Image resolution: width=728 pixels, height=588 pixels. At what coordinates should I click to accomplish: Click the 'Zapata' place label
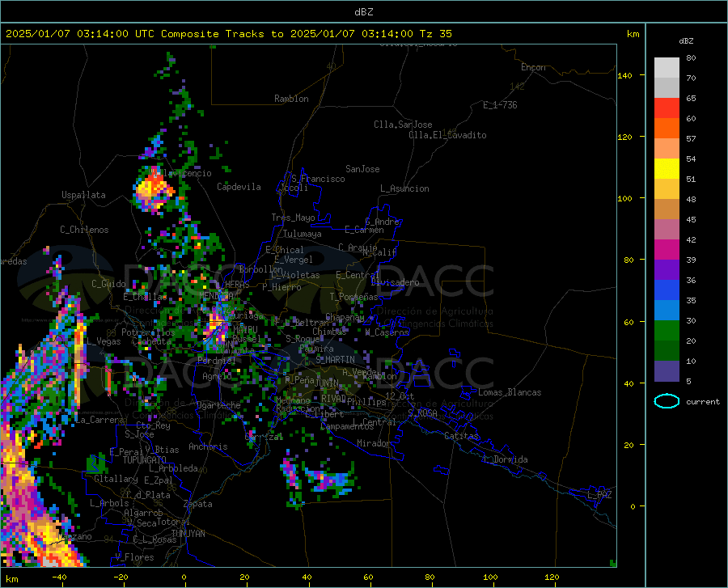click(198, 504)
